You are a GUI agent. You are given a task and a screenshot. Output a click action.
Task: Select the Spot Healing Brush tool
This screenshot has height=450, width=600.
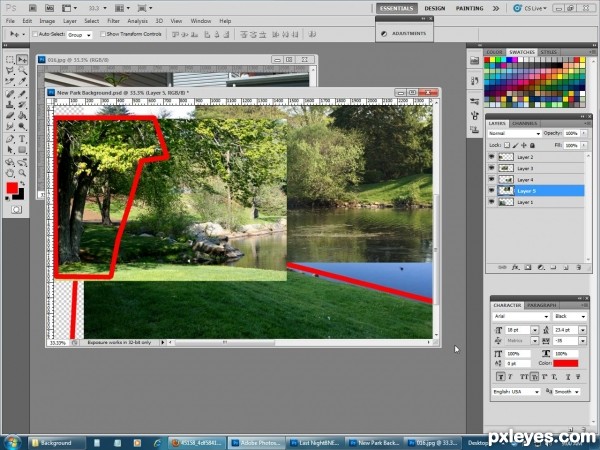(x=10, y=94)
